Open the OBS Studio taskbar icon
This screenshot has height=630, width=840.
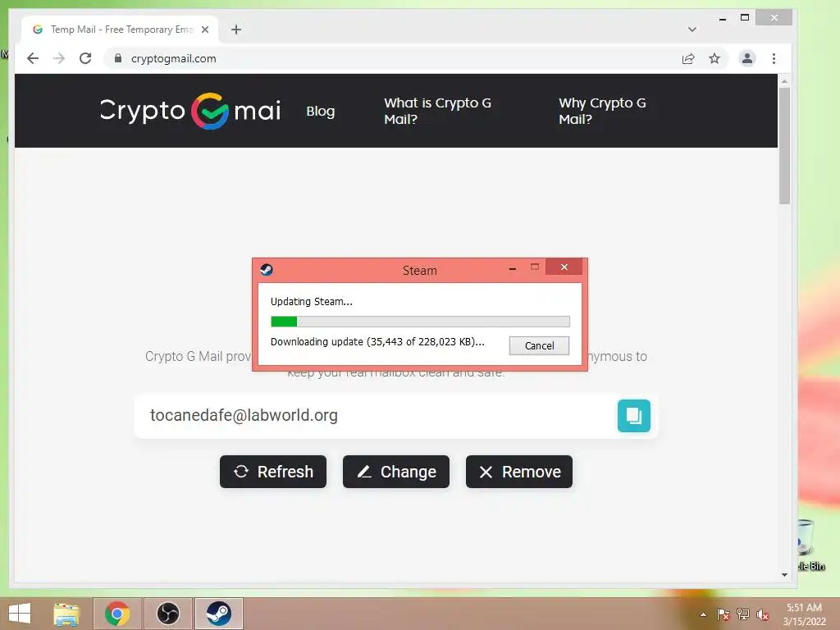[168, 614]
